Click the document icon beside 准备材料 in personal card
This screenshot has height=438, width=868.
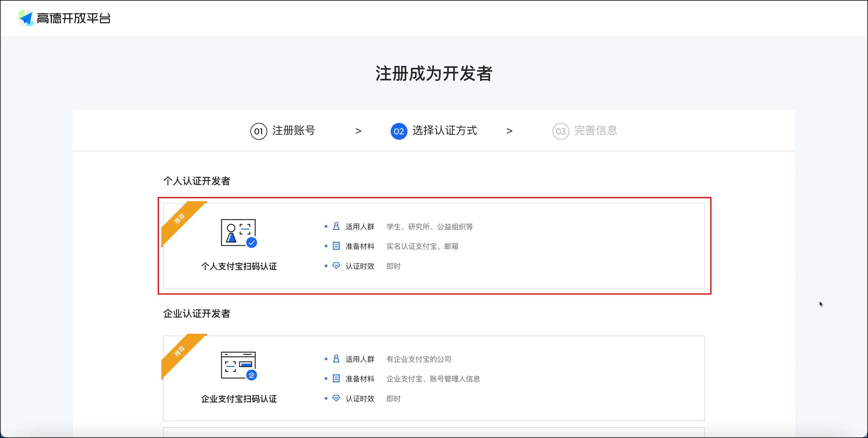click(336, 246)
